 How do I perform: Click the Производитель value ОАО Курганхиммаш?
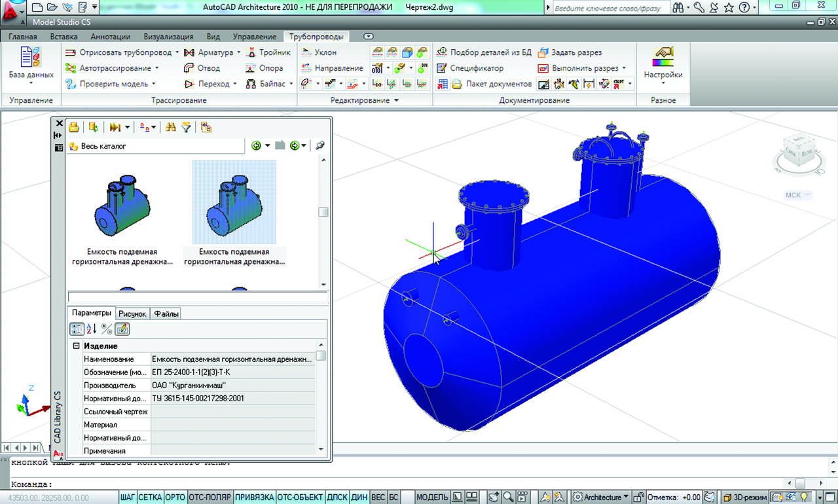pos(232,386)
